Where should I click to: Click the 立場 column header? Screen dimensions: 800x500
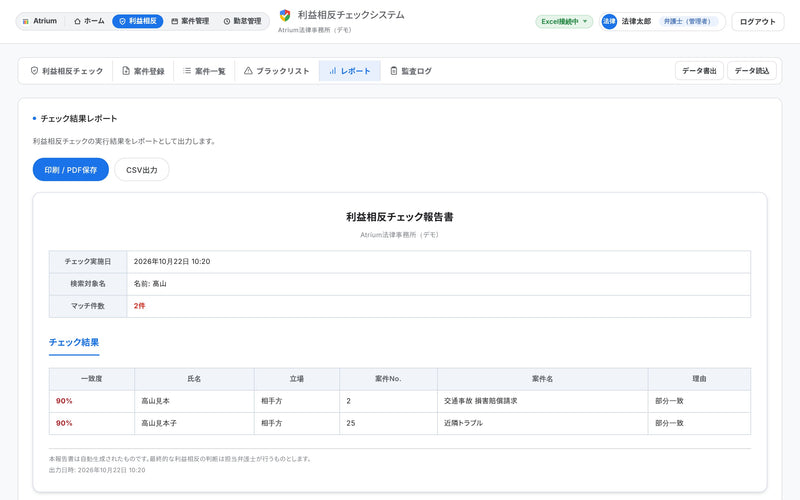pos(297,379)
